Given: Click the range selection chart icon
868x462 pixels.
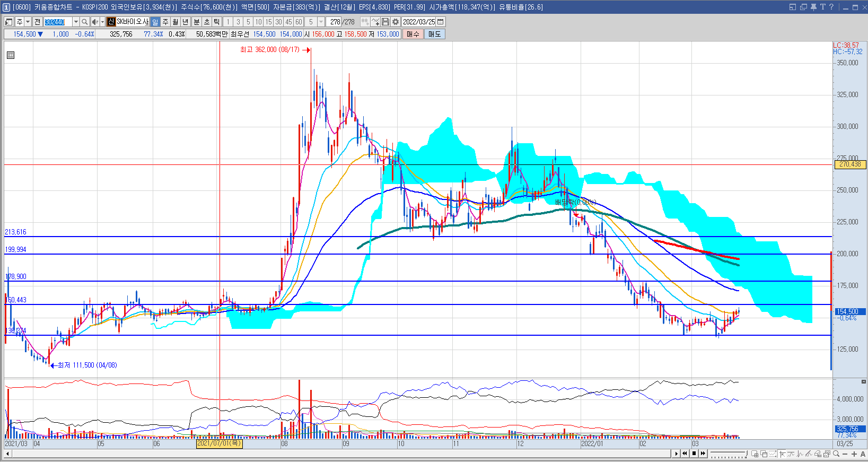Looking at the screenshot, I should coord(773,454).
